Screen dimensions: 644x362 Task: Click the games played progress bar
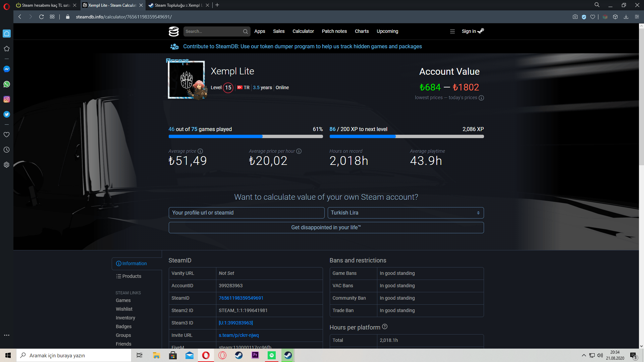pyautogui.click(x=246, y=136)
